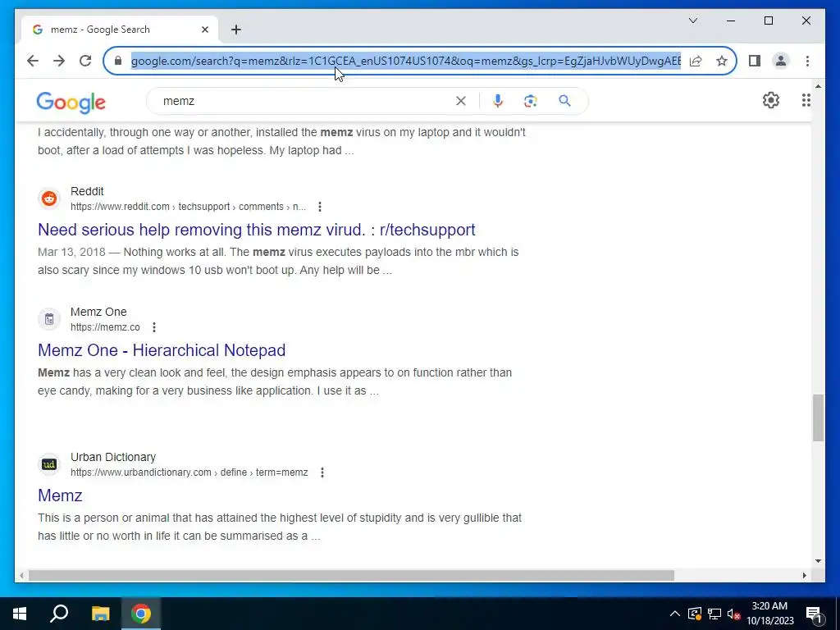840x630 pixels.
Task: Open Windows taskbar search
Action: tap(59, 614)
